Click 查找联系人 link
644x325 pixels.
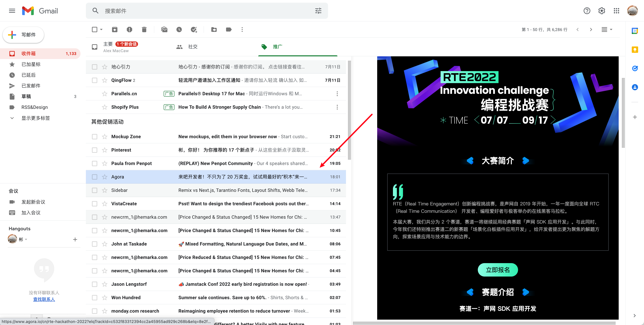[44, 299]
